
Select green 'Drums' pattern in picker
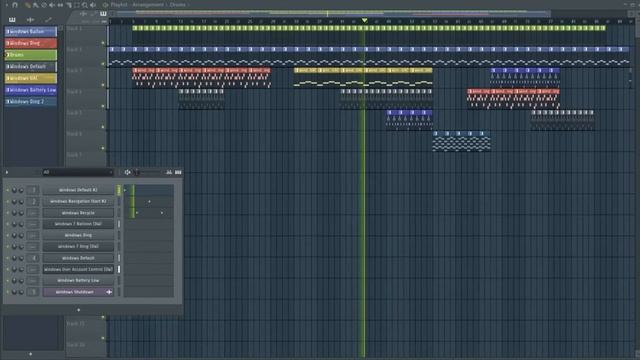[x=31, y=55]
